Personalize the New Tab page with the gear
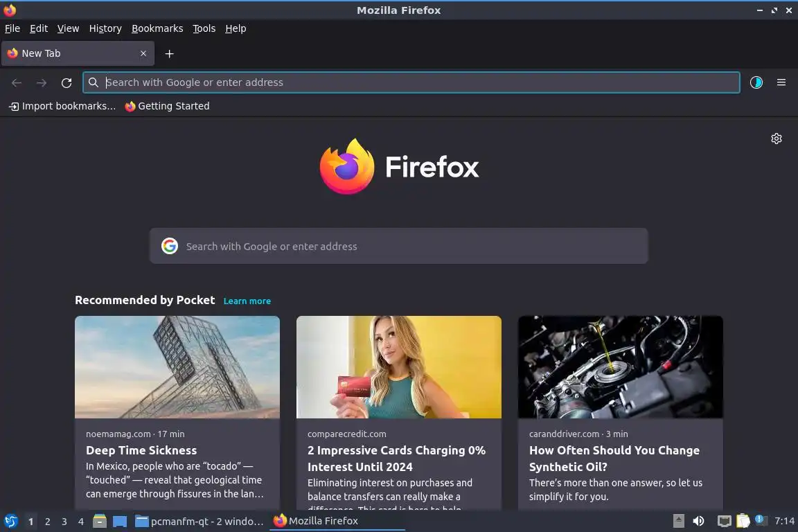The image size is (798, 532). (776, 139)
